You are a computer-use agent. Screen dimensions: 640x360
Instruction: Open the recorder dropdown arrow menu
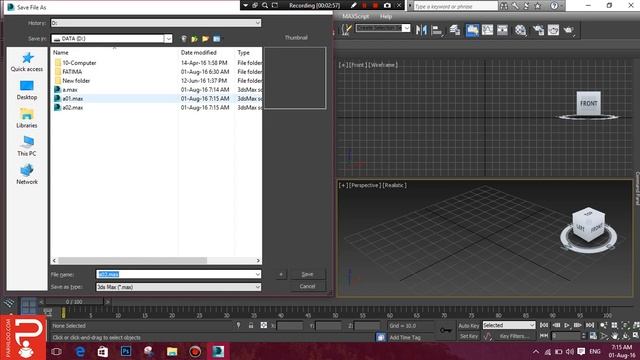point(245,5)
